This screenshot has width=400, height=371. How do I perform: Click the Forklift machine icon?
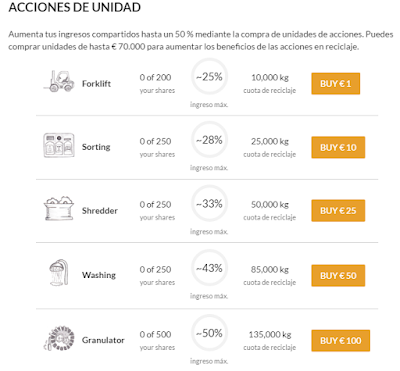click(x=59, y=81)
